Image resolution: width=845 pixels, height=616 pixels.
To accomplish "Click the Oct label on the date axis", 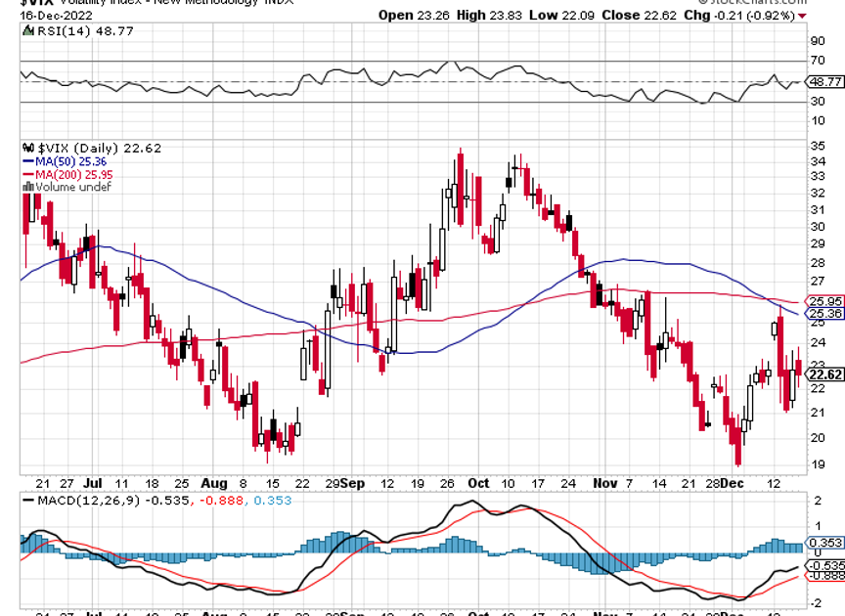I will click(x=478, y=483).
